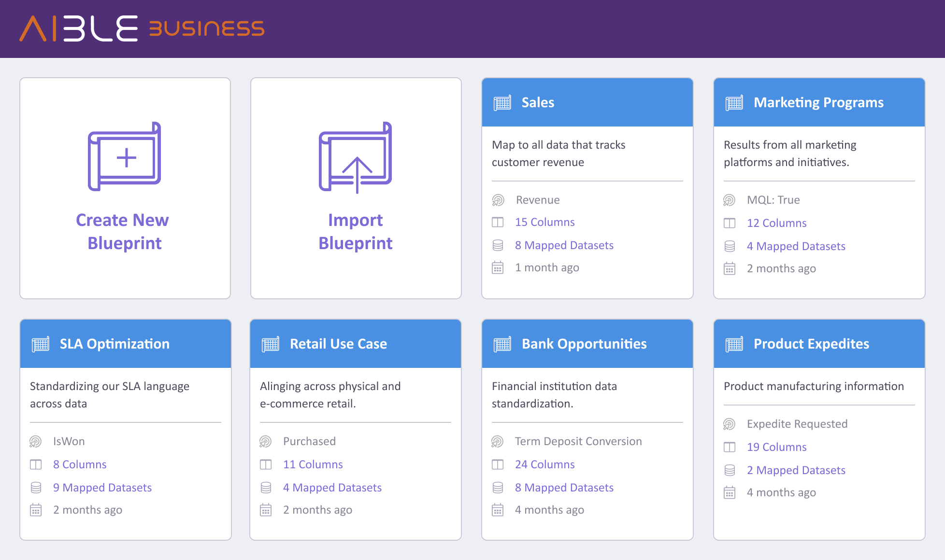Viewport: 945px width, 560px height.
Task: Click the columns icon beside 24 Columns
Action: tap(498, 464)
